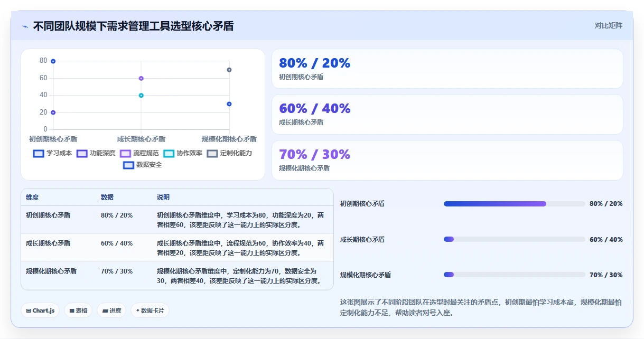Open the 60% / 40% 成长期 card
The height and width of the screenshot is (339, 644).
click(447, 114)
